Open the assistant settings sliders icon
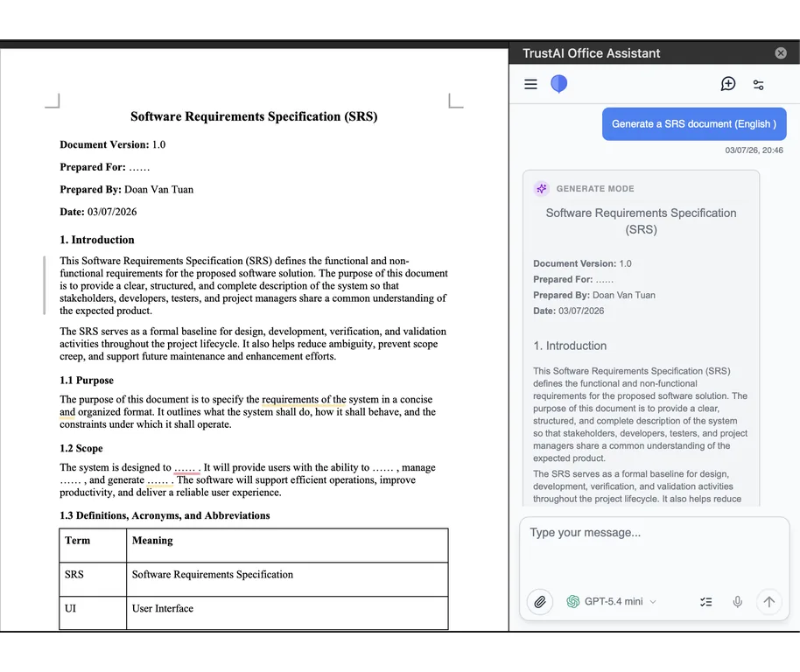Viewport: 800px width, 672px height. click(x=758, y=85)
